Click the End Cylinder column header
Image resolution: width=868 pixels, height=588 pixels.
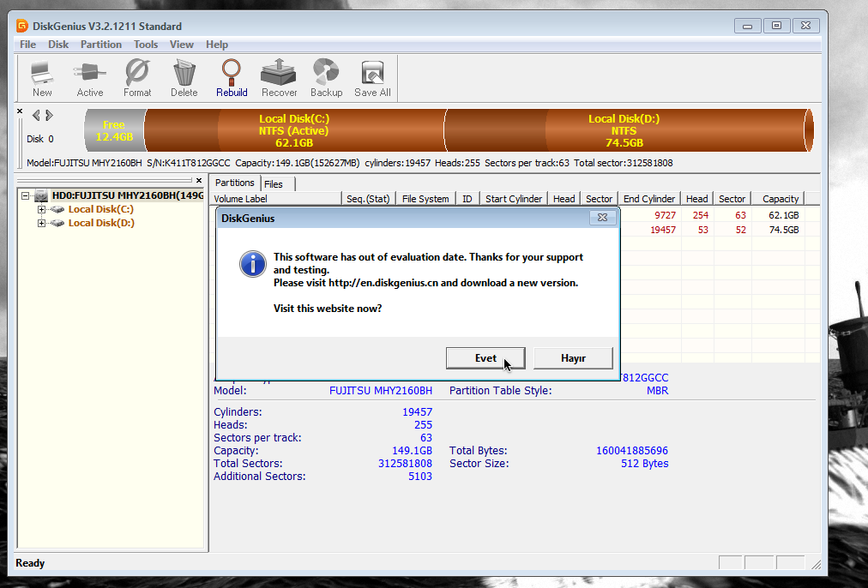point(648,199)
